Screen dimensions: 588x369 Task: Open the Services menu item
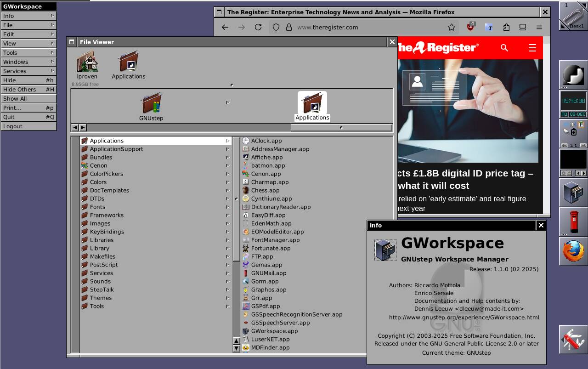(x=28, y=71)
